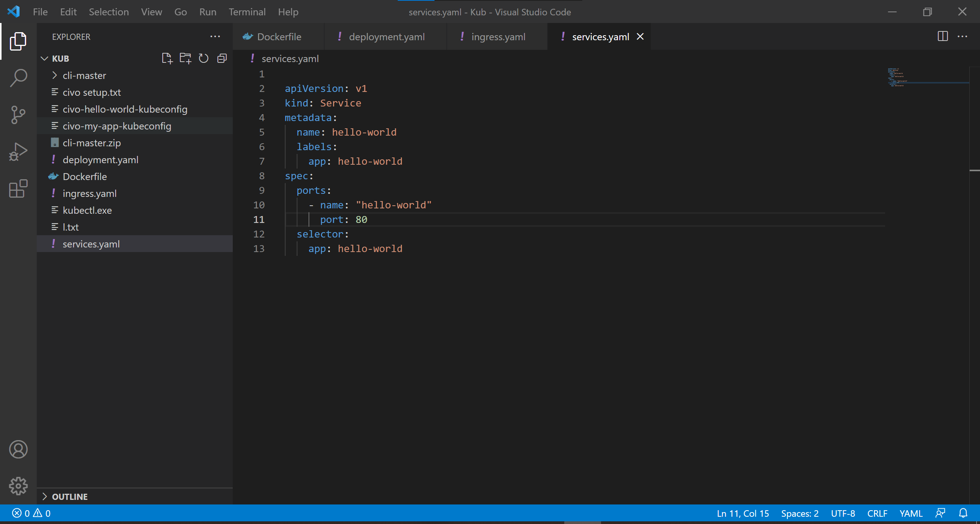
Task: Open deployment.yaml in Explorer tree
Action: tap(135, 160)
